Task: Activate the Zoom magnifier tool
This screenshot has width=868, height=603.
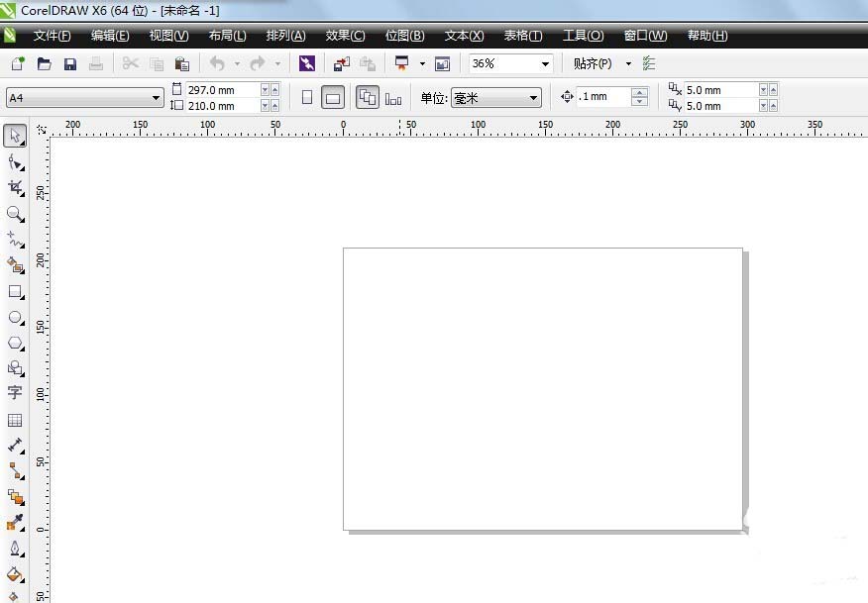Action: tap(15, 213)
